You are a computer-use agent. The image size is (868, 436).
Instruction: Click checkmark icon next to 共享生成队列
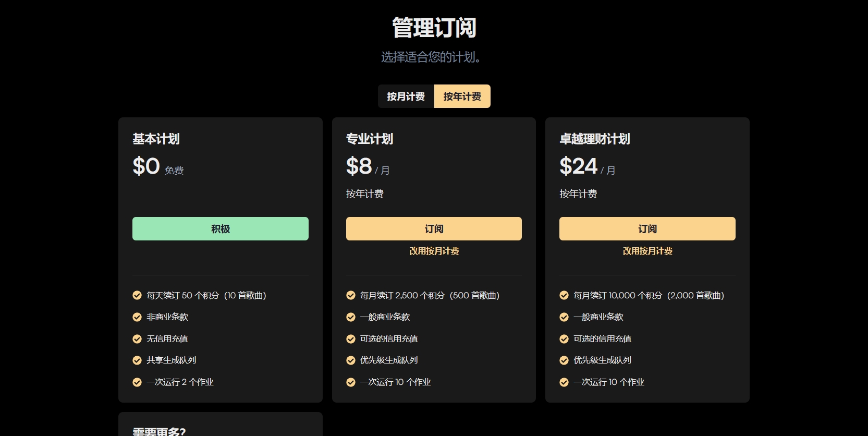pyautogui.click(x=137, y=360)
